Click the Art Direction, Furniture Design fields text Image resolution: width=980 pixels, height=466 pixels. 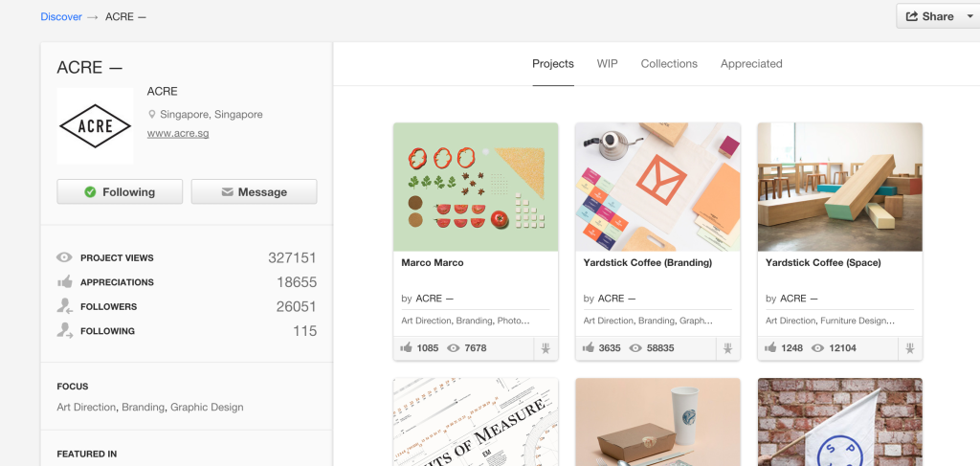click(x=830, y=321)
